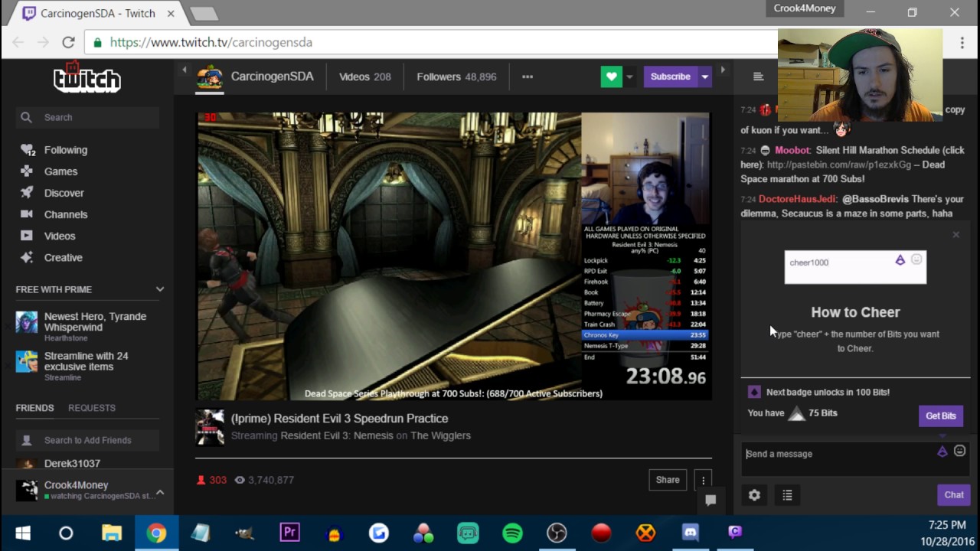Click the Twitch logo in the sidebar
The image size is (980, 551).
pyautogui.click(x=87, y=79)
